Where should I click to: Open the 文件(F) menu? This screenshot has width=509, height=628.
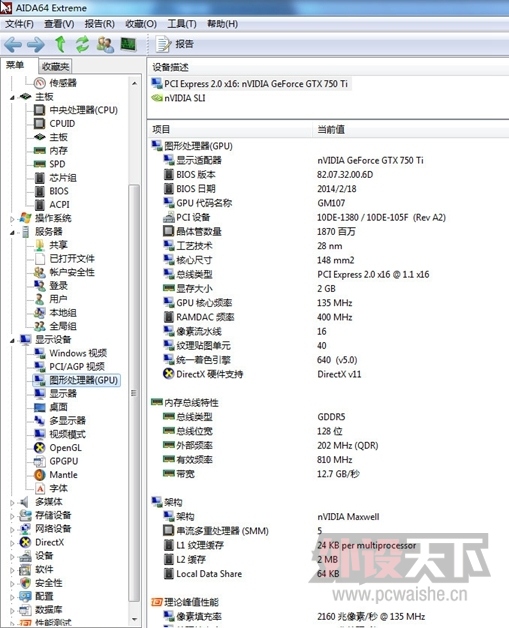[19, 24]
